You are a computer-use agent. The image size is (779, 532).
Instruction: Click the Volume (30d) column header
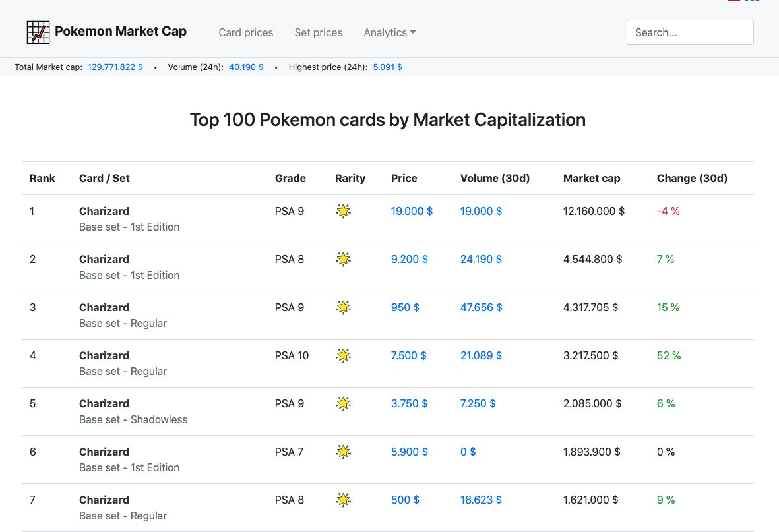click(495, 179)
